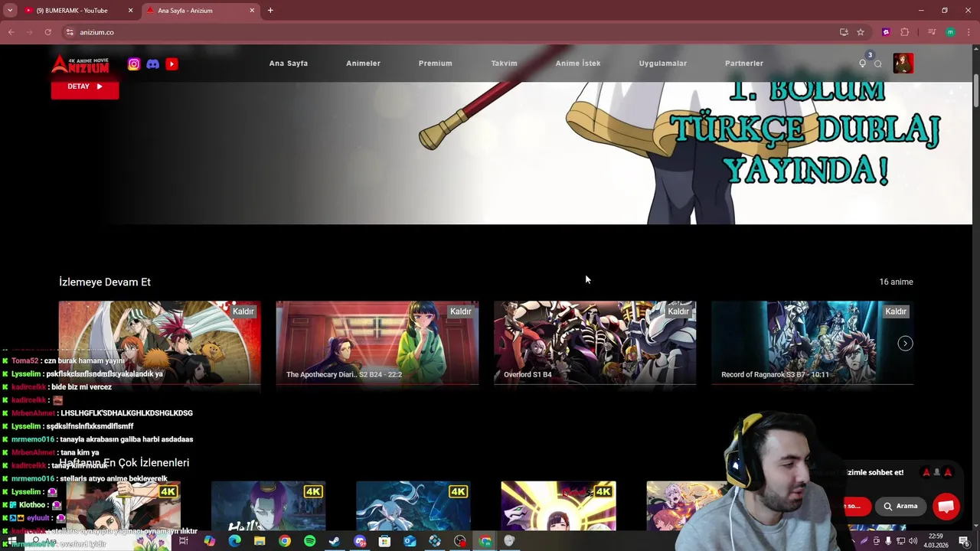Image resolution: width=980 pixels, height=551 pixels.
Task: Open Anizium's Instagram page icon
Action: (x=134, y=64)
